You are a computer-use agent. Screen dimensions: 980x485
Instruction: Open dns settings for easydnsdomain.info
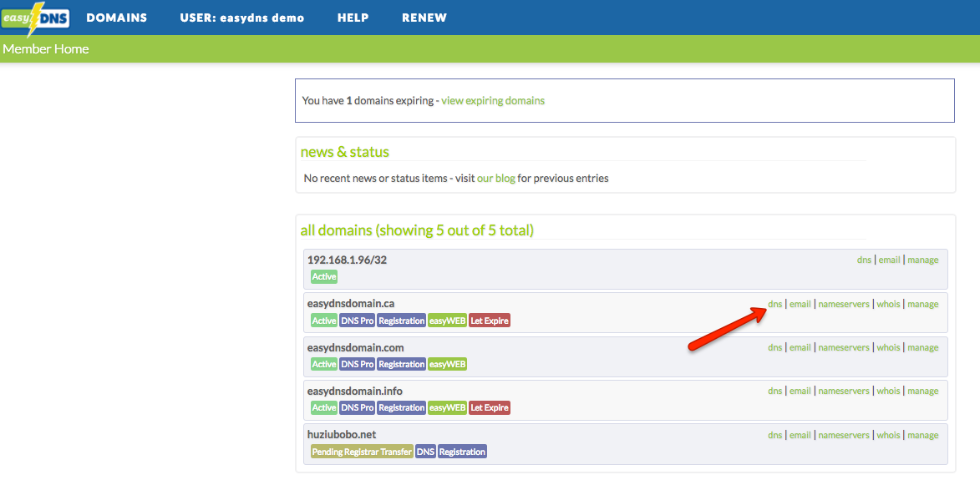coord(775,391)
